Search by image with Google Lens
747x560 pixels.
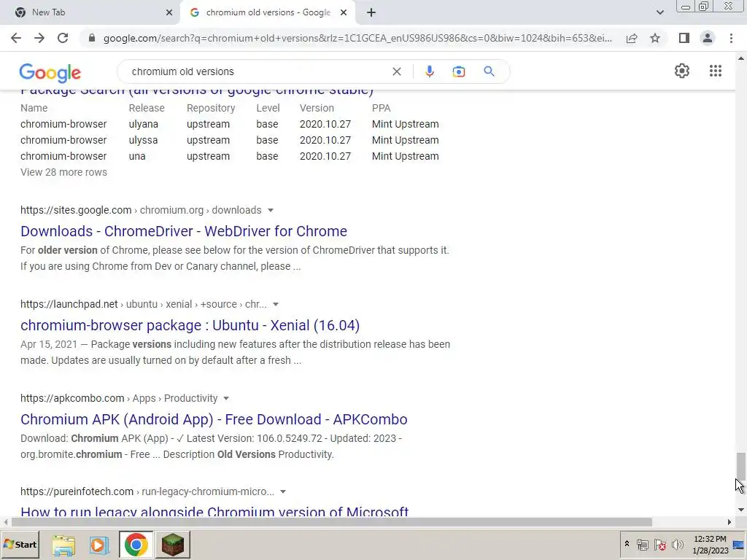point(459,71)
